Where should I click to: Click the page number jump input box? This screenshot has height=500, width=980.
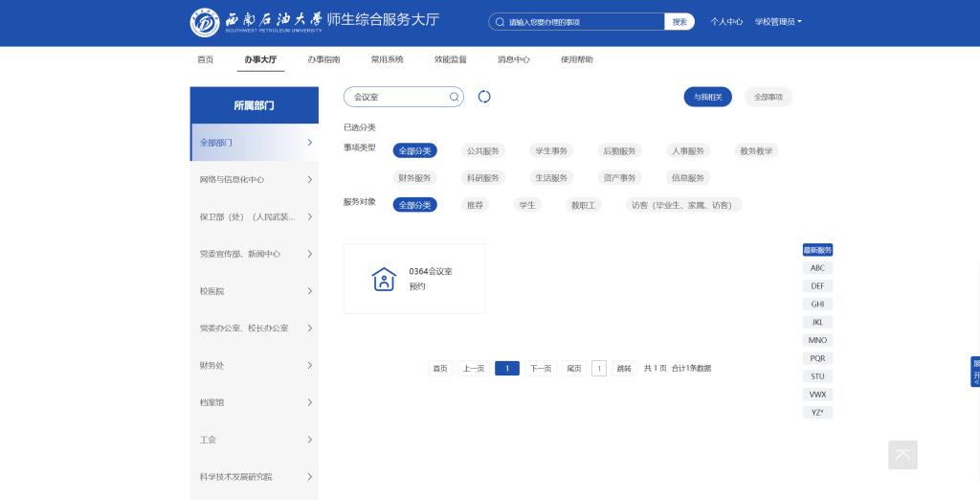tap(599, 368)
